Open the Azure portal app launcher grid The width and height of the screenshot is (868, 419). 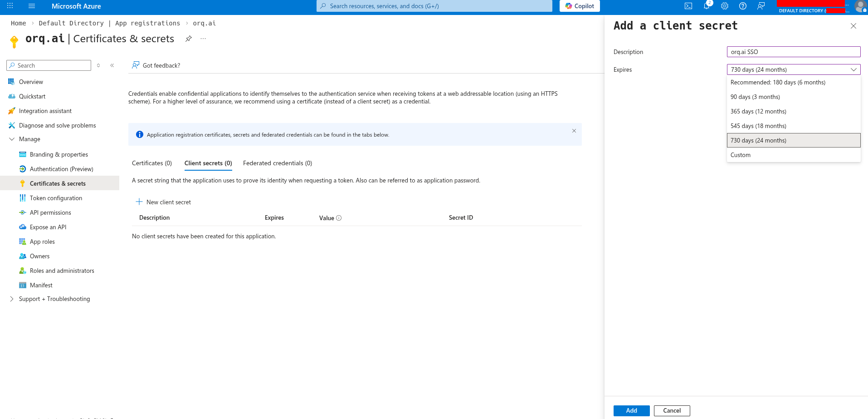point(10,6)
